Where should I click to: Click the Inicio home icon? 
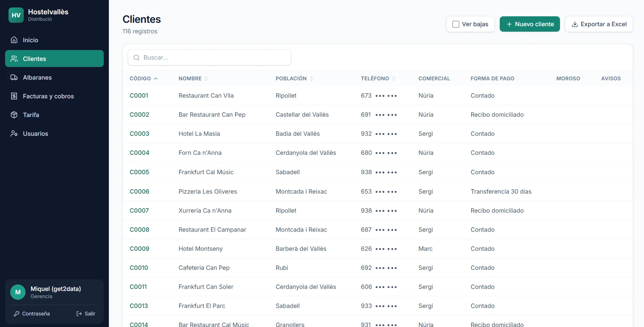[x=14, y=40]
